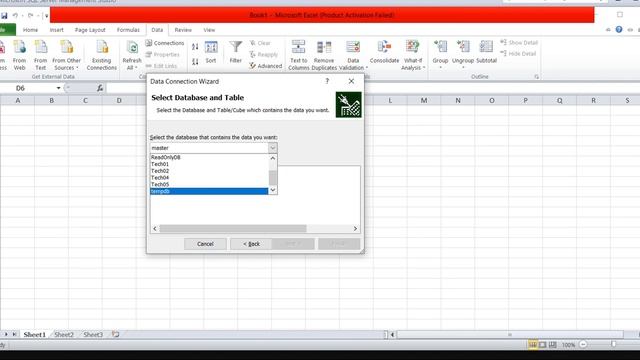
Task: Click the Group outline icon
Action: pos(440,47)
